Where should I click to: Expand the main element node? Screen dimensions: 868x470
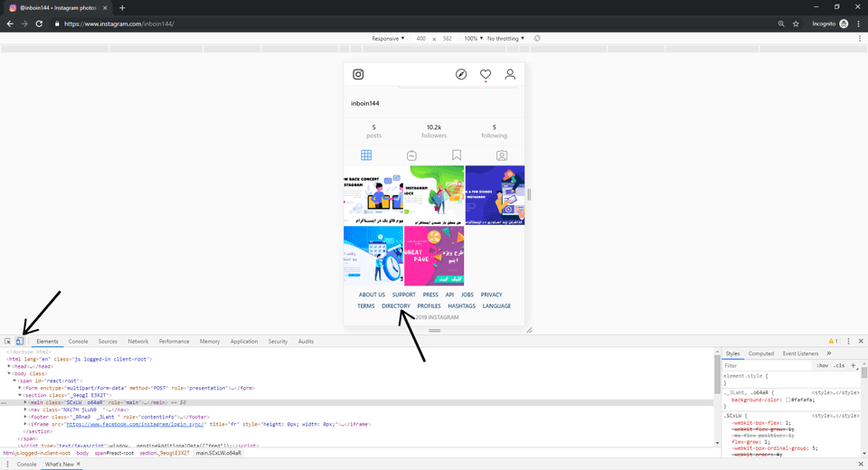tap(25, 402)
